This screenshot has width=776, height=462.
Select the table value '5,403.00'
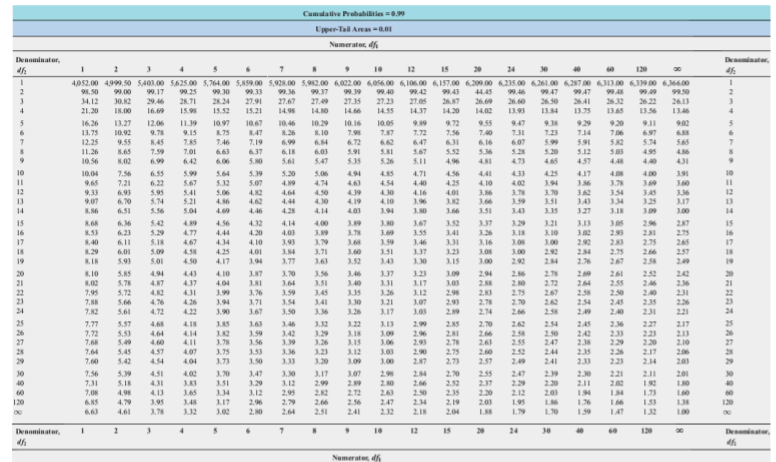coord(150,83)
